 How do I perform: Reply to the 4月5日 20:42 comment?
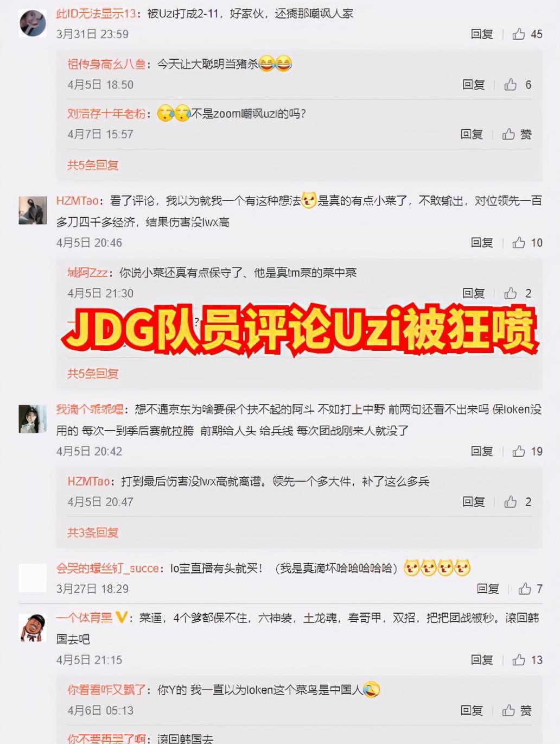pyautogui.click(x=482, y=451)
